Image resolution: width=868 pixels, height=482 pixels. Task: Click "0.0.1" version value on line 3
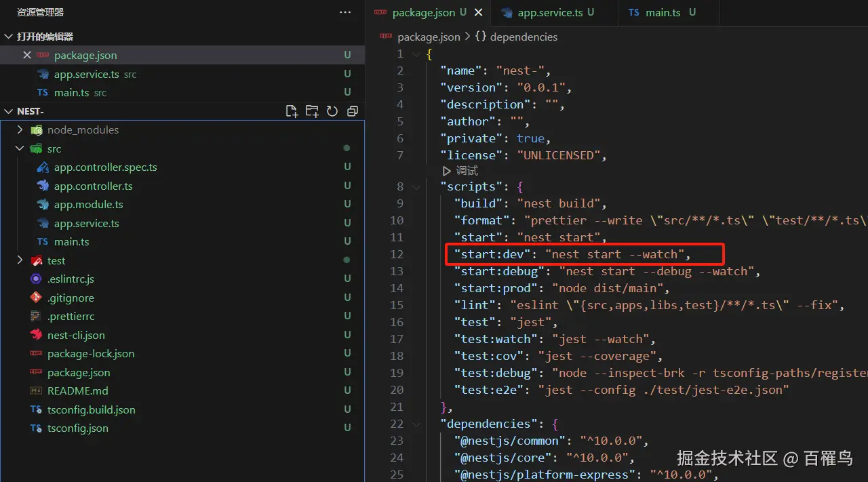(x=542, y=87)
